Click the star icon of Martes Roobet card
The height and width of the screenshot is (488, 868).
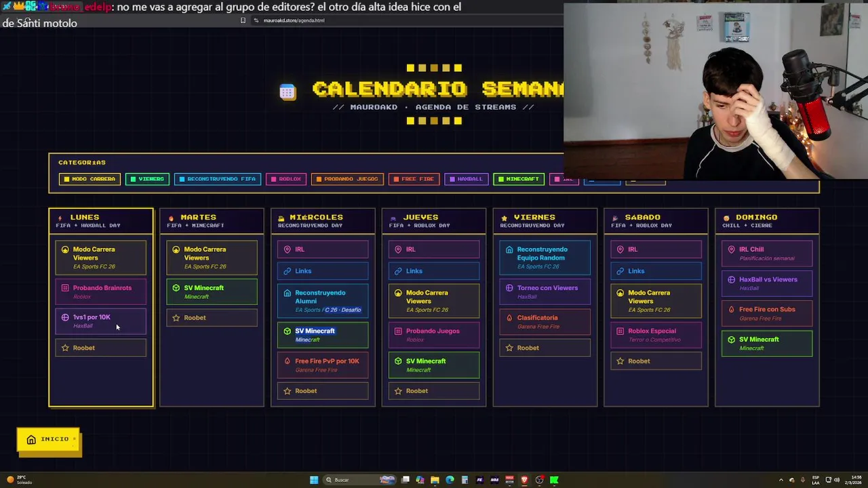[x=176, y=318]
